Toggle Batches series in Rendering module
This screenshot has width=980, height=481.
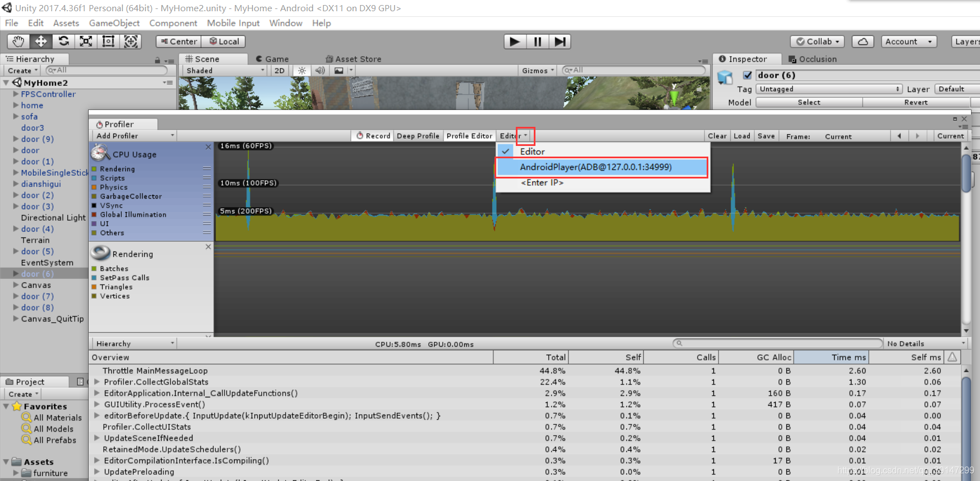94,269
